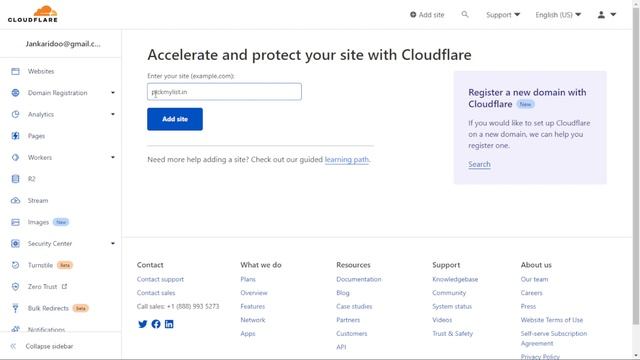Click the Zero Trust external link icon
Viewport: 640px width, 360px height.
64,287
